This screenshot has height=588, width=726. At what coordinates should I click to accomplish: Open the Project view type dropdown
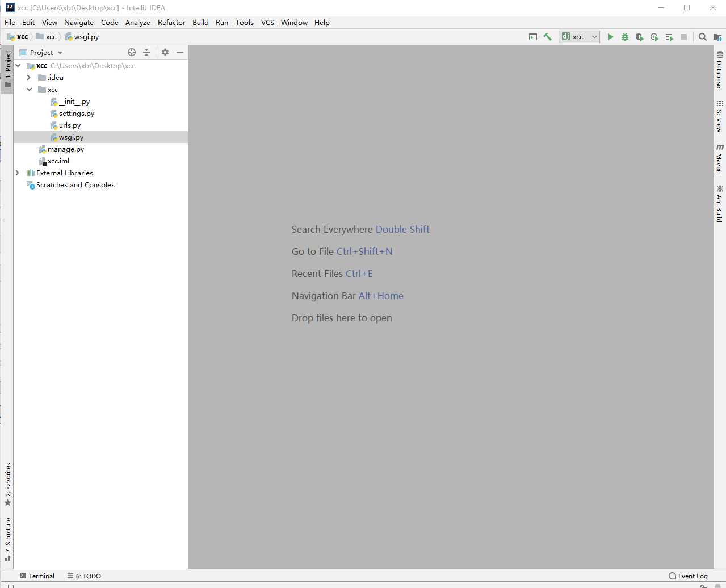(41, 52)
